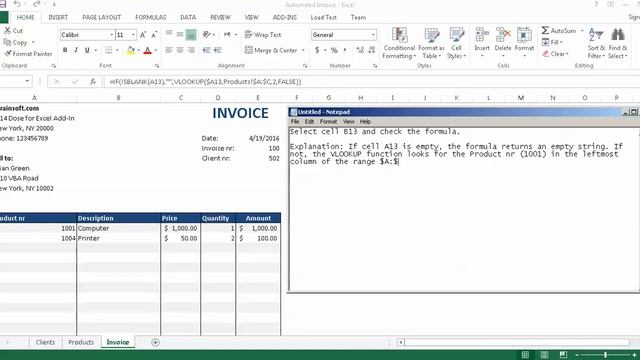Open the FORMULAS ribbon tab
This screenshot has width=640, height=360.
pos(151,18)
